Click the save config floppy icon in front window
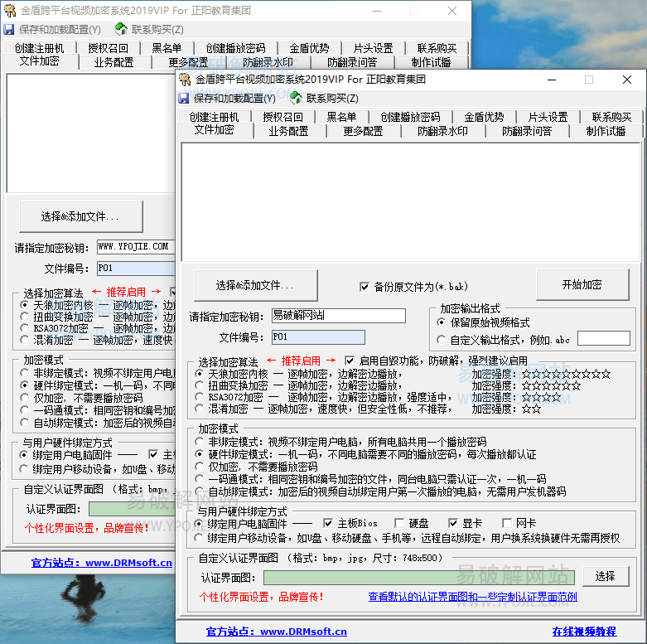This screenshot has width=647, height=644. point(184,99)
